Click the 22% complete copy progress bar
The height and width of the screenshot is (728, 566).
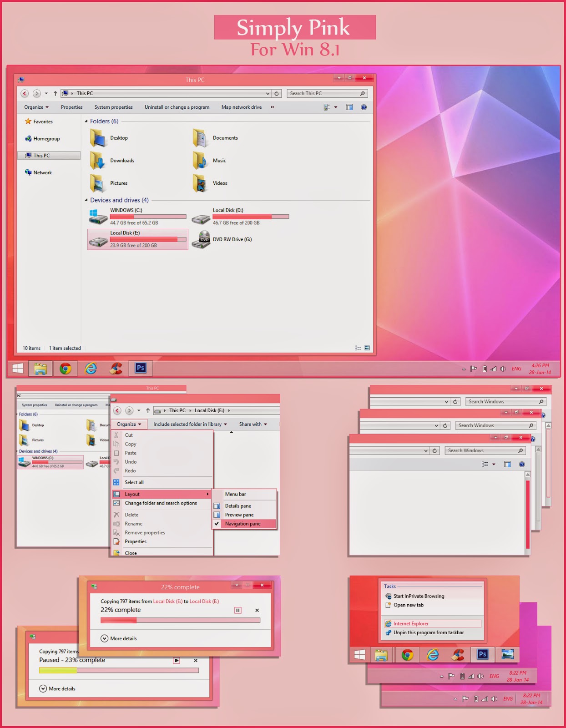pyautogui.click(x=181, y=620)
